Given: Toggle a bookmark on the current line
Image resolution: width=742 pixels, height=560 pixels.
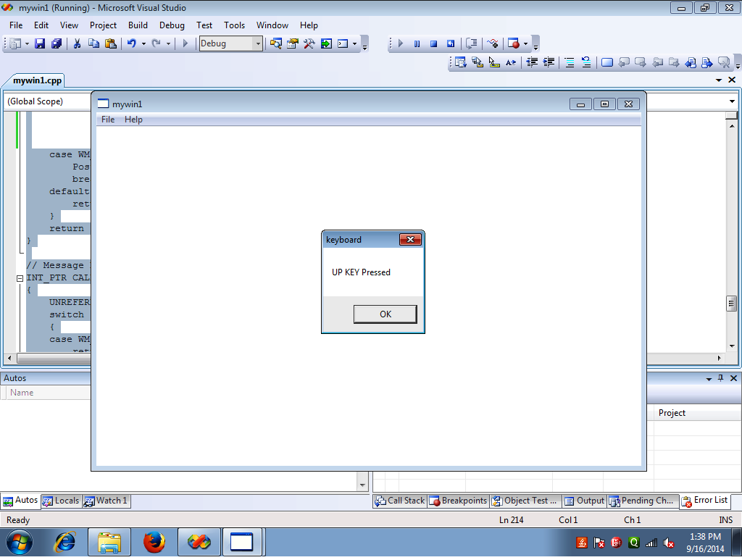Looking at the screenshot, I should (x=606, y=62).
